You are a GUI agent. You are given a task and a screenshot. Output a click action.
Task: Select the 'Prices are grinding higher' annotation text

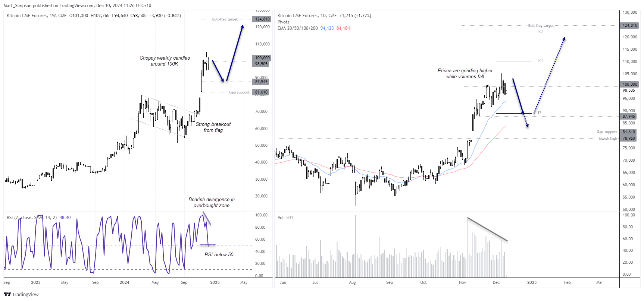[465, 70]
